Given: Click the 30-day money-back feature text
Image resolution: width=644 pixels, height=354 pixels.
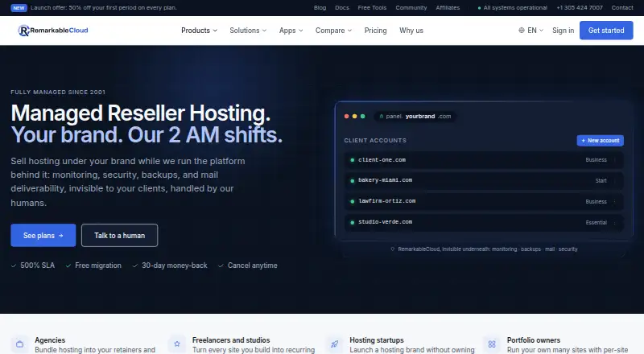Looking at the screenshot, I should coord(175,265).
